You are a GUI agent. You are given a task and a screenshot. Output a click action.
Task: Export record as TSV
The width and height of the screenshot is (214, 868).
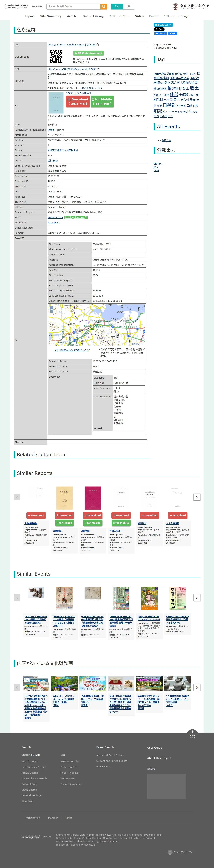coord(156,167)
